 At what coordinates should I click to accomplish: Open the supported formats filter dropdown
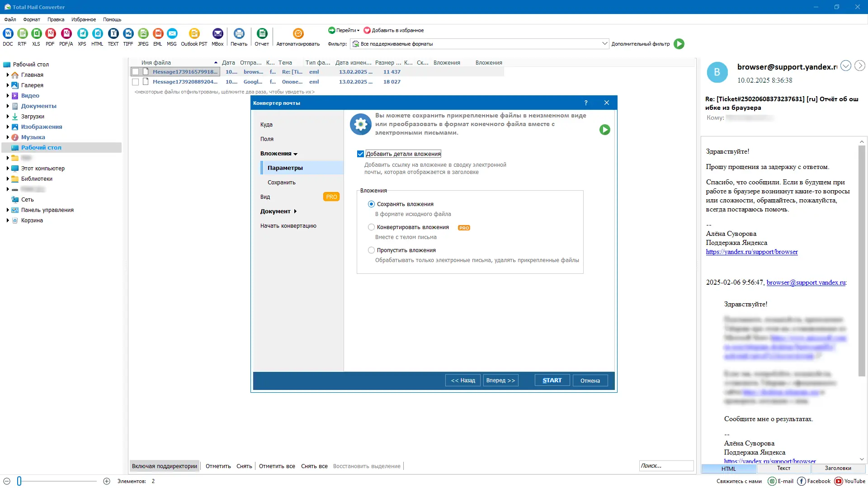click(x=604, y=44)
